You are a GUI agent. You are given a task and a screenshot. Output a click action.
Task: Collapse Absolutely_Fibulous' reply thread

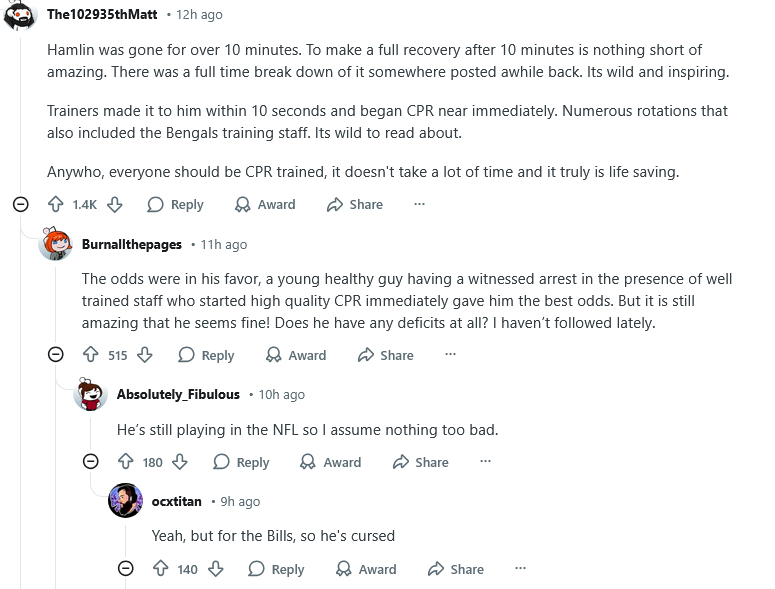[91, 462]
